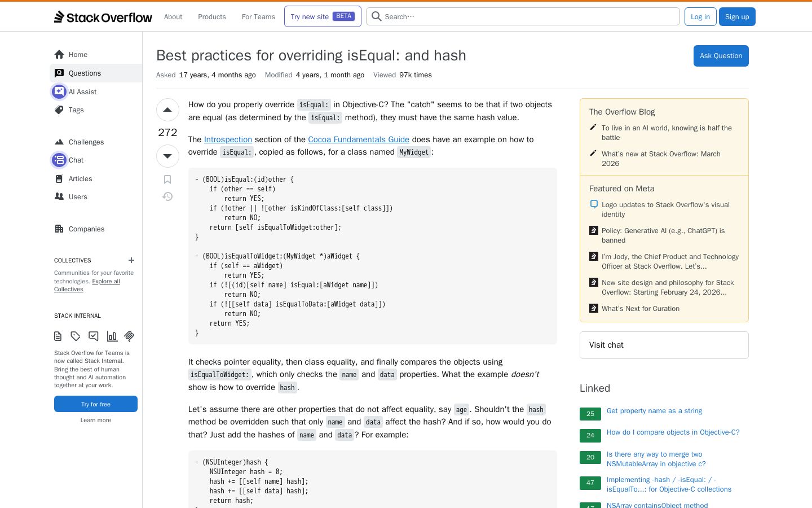This screenshot has width=812, height=508.
Task: Bookmark this question
Action: point(167,179)
